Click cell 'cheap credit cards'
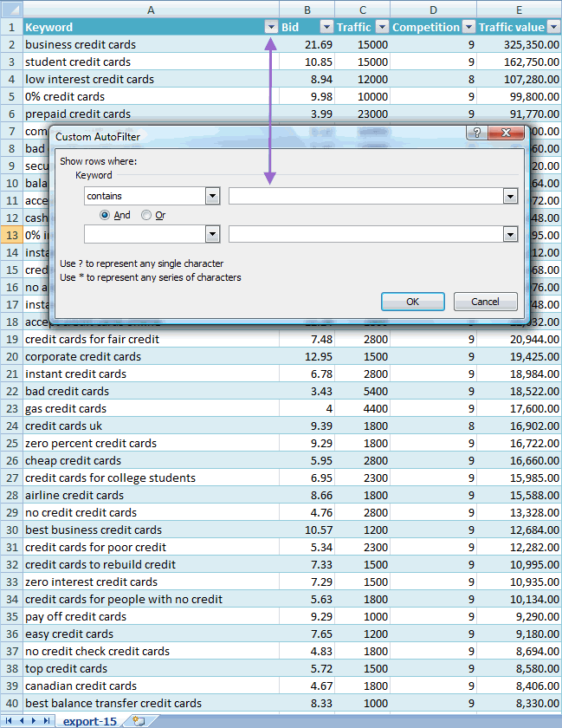This screenshot has height=728, width=562. (x=151, y=460)
